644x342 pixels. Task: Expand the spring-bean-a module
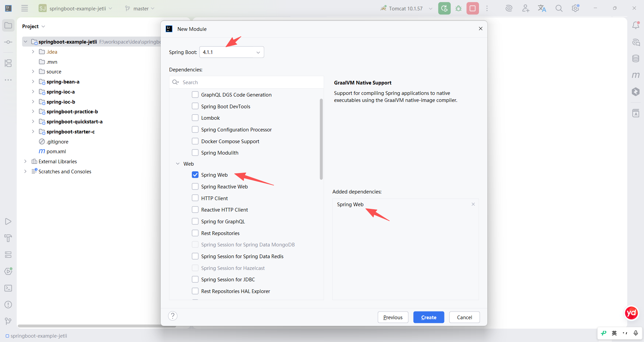[33, 81]
